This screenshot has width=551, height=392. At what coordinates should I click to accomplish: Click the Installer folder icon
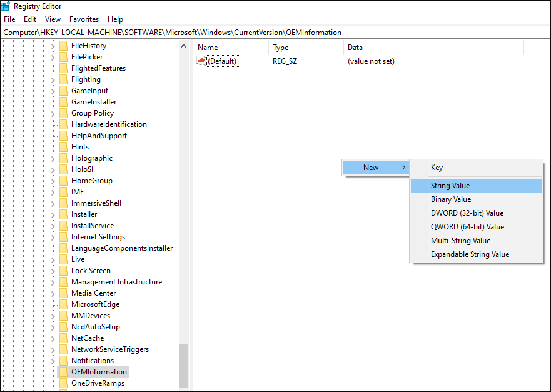64,214
